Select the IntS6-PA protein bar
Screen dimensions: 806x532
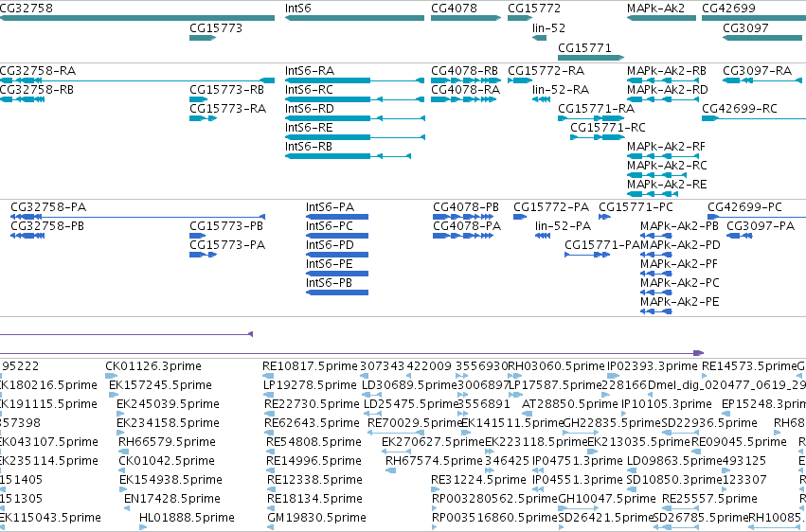(x=337, y=217)
